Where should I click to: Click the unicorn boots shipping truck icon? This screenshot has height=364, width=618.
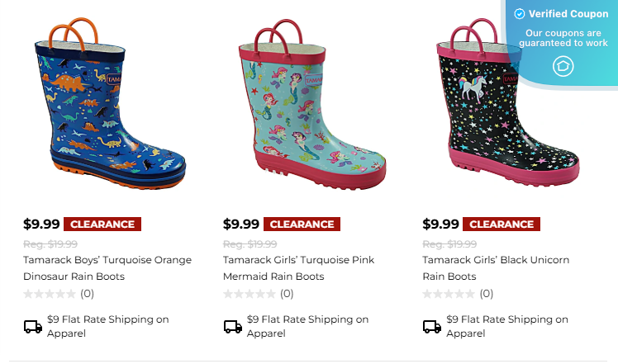[432, 326]
